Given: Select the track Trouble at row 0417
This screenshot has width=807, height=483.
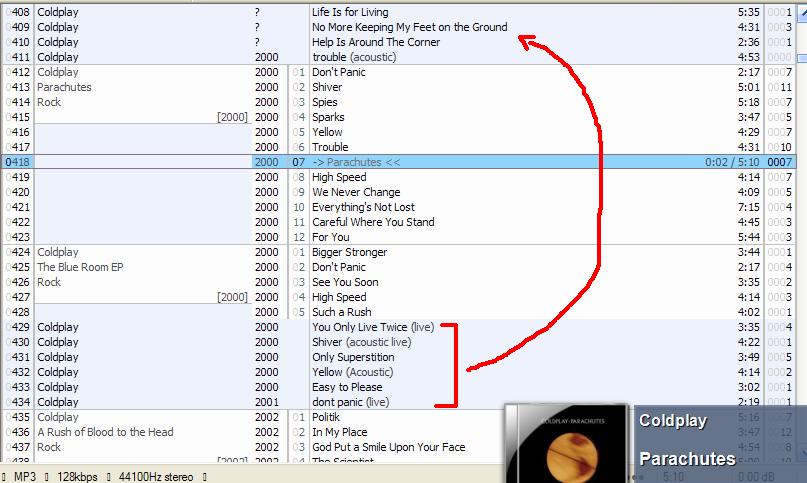Looking at the screenshot, I should 330,147.
